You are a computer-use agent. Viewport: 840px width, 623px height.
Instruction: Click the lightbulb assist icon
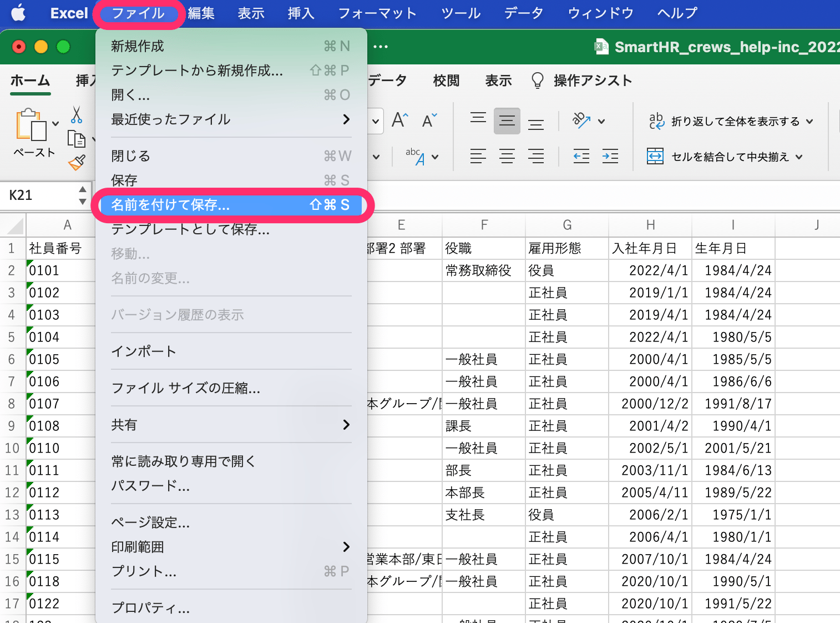tap(537, 81)
